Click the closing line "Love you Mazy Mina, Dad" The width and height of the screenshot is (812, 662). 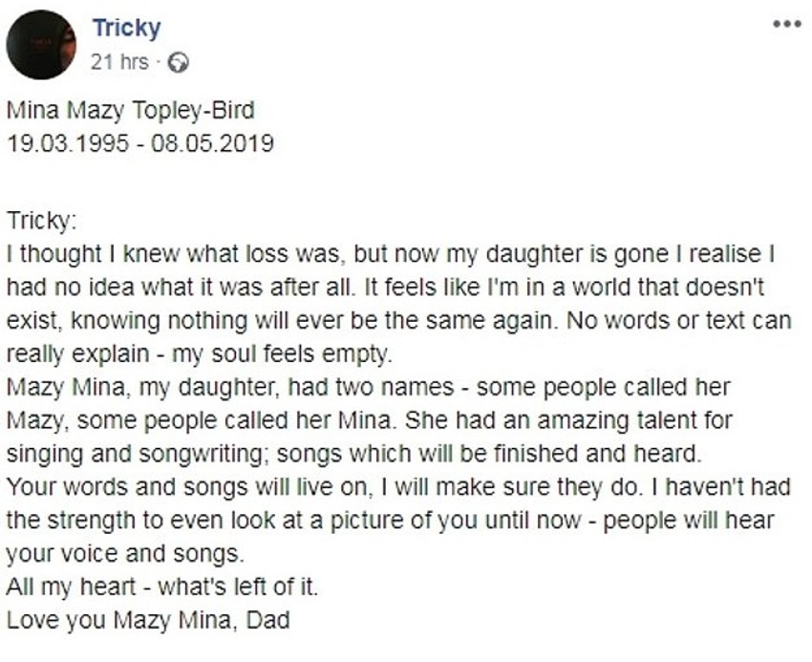[x=148, y=619]
